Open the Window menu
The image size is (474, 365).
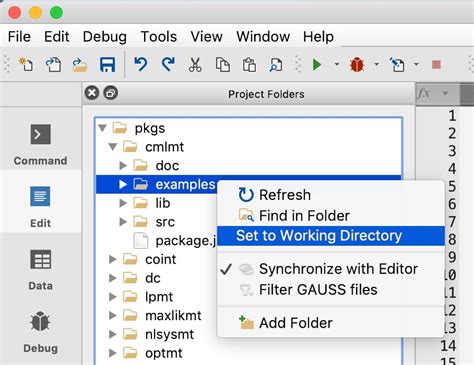[263, 37]
